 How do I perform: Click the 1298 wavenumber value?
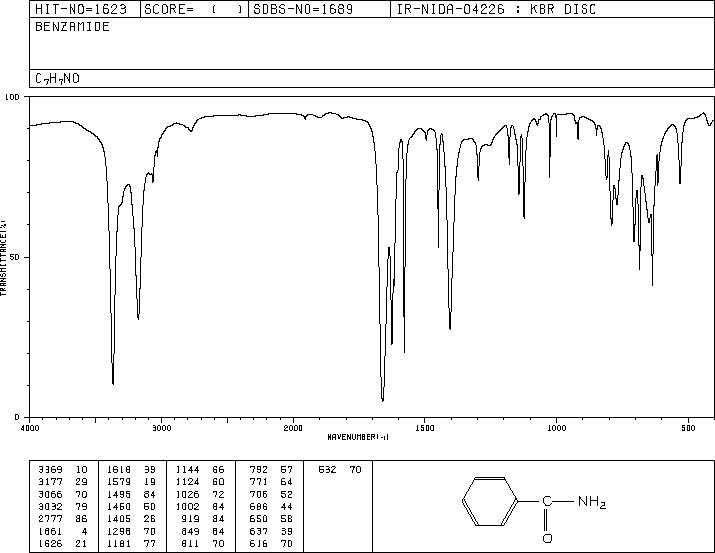coord(119,531)
